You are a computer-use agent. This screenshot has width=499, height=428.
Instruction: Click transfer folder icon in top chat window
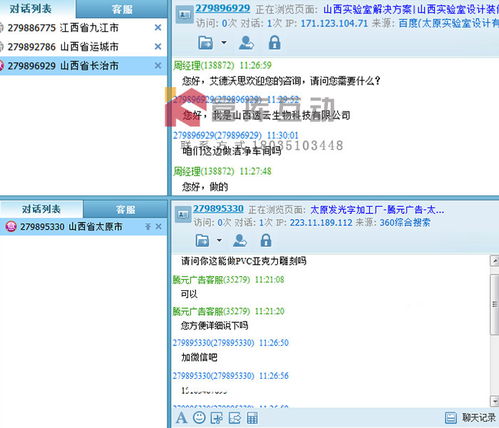[205, 43]
